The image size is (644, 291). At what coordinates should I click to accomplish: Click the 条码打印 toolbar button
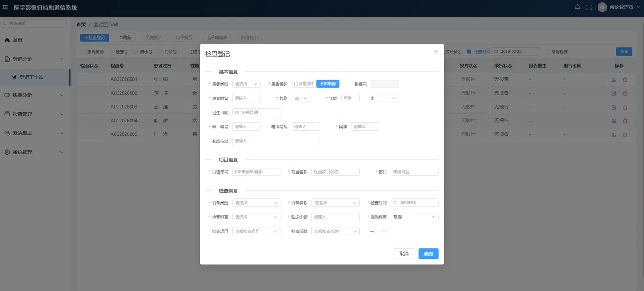point(249,38)
